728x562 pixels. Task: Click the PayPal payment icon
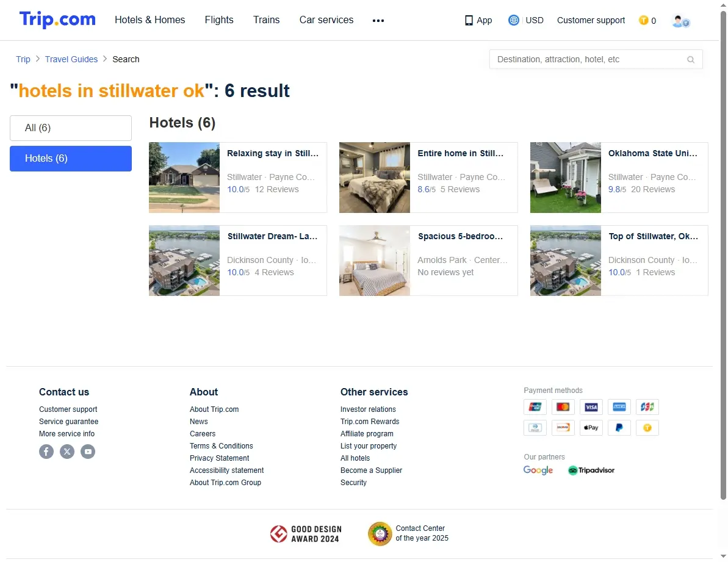[x=619, y=428]
